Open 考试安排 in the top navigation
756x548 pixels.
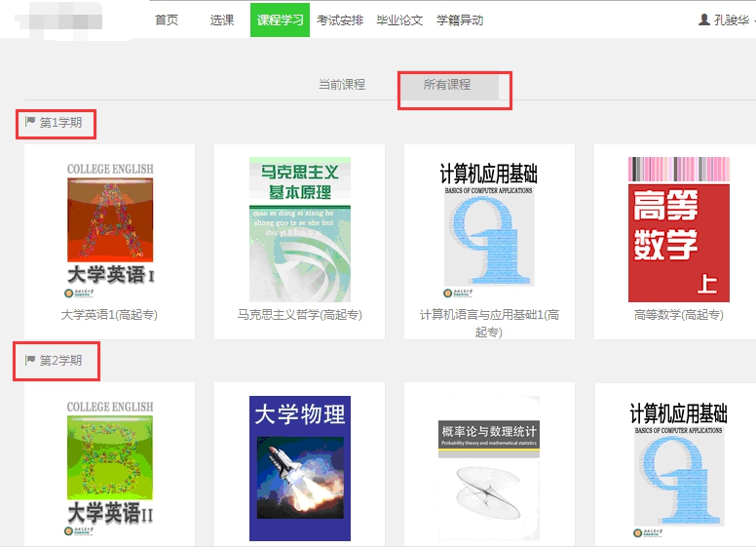(x=340, y=20)
